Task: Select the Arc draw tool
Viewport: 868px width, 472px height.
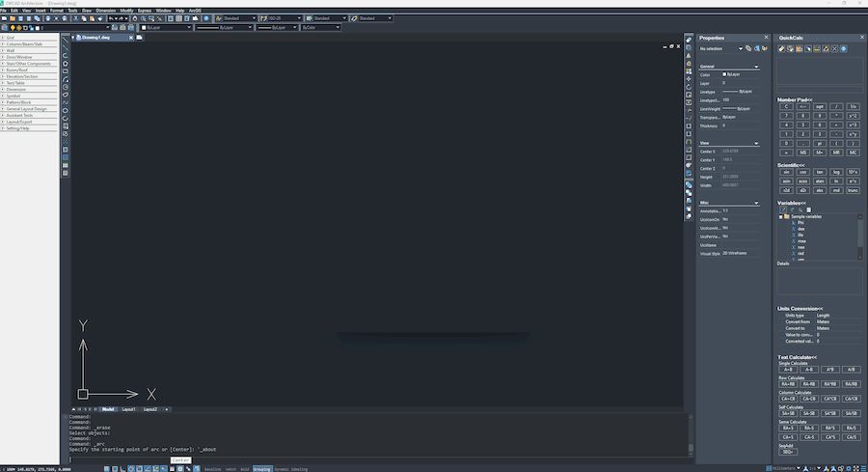Action: click(x=66, y=79)
